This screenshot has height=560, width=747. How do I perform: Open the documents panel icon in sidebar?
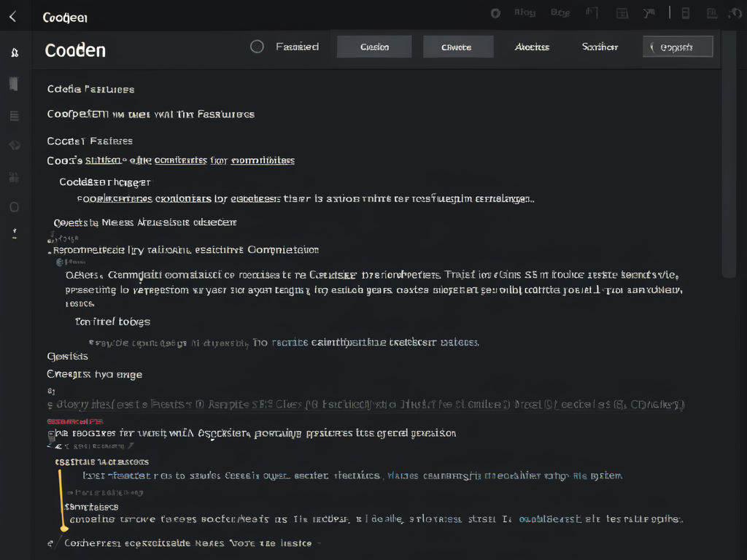point(14,83)
